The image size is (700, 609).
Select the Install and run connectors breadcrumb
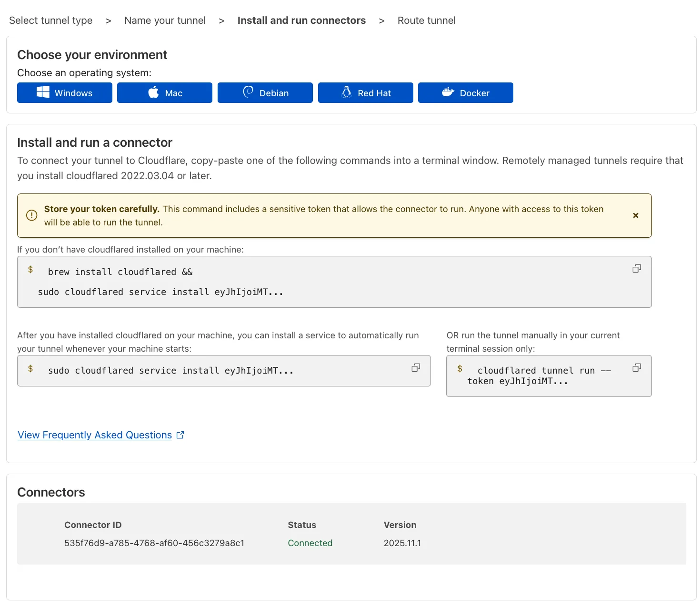[301, 20]
